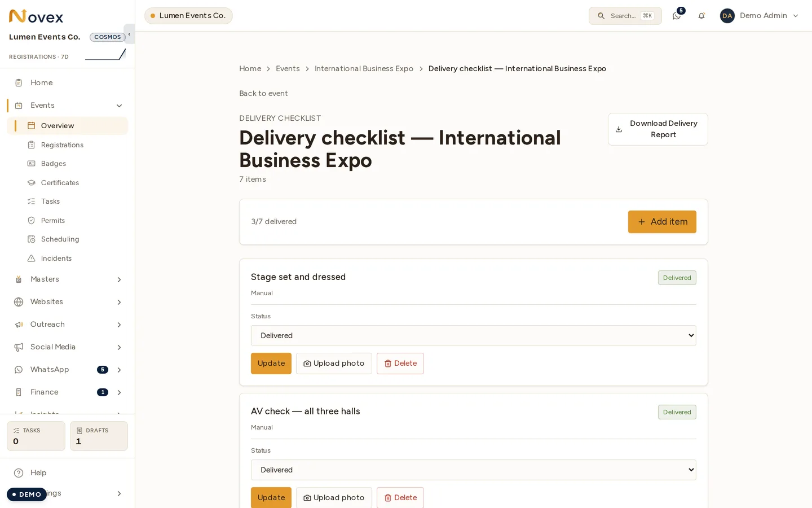The width and height of the screenshot is (812, 508).
Task: Delete the AV check item
Action: pyautogui.click(x=400, y=498)
